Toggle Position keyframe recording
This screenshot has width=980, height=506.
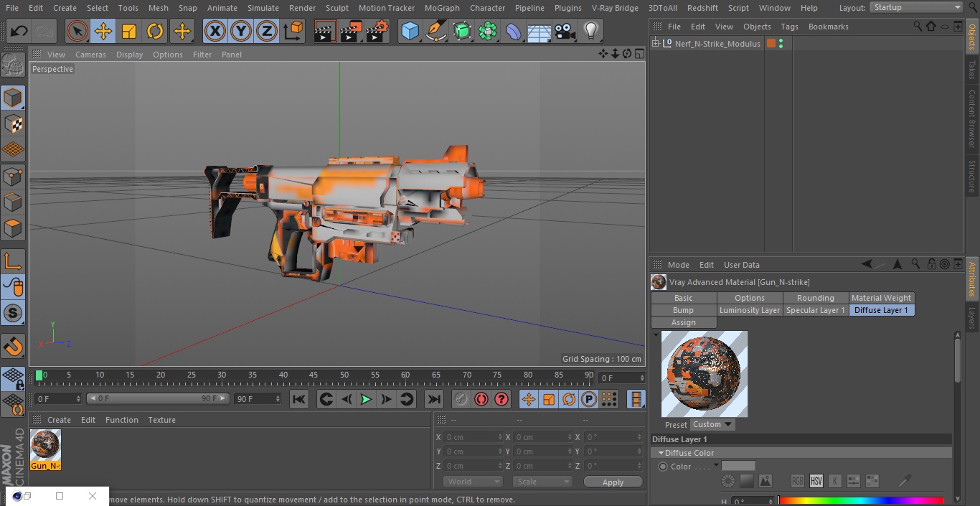[529, 399]
